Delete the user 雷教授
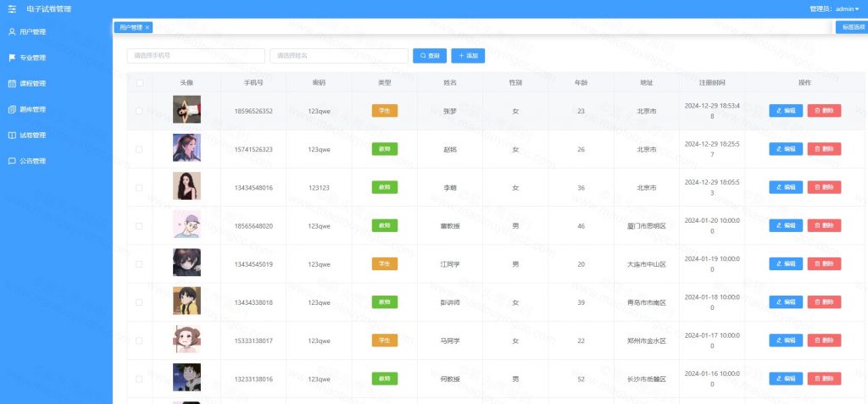The height and width of the screenshot is (404, 868). [824, 225]
